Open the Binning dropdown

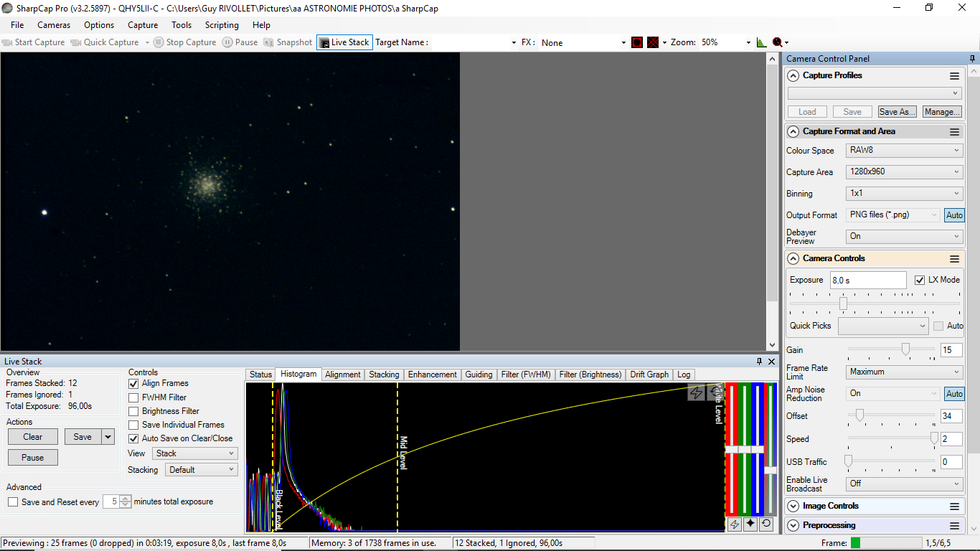(x=904, y=194)
